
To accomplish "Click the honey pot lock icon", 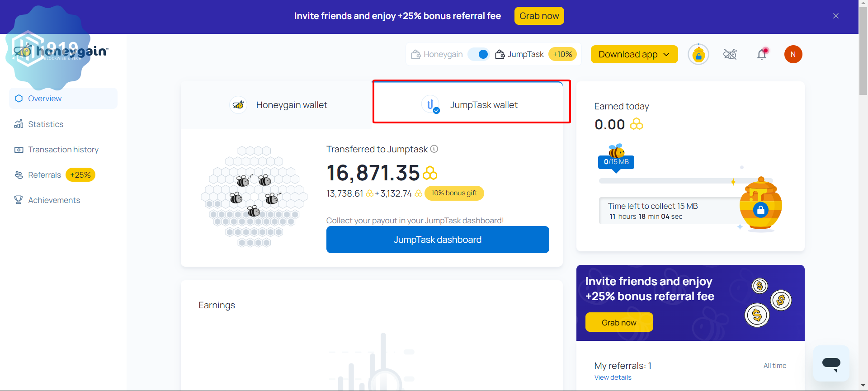I will pyautogui.click(x=761, y=210).
